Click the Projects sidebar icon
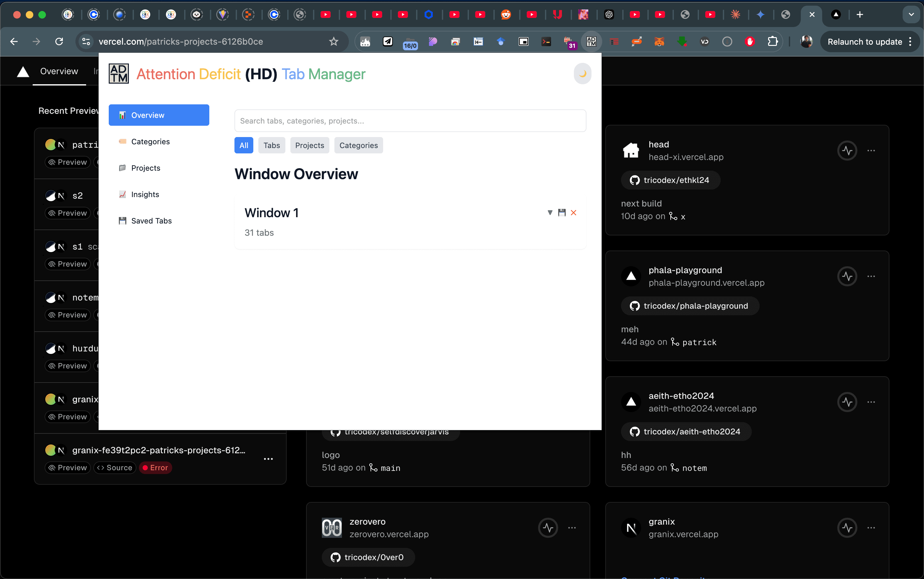The image size is (924, 579). point(121,168)
